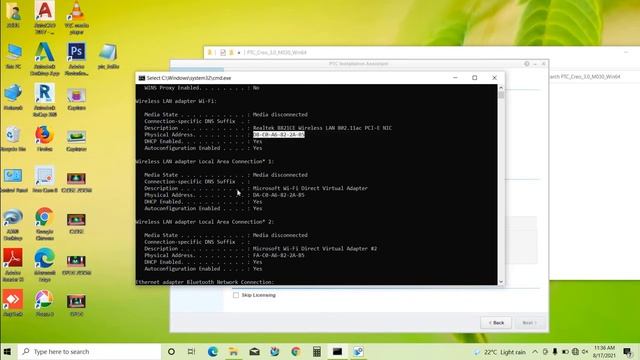Launch Autodesk Desktop App shortcut

(45, 58)
